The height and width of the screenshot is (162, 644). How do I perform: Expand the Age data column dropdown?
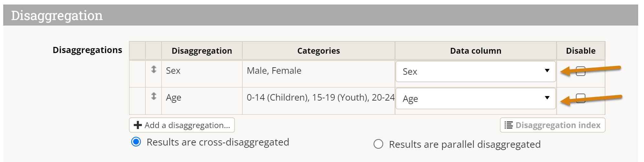tap(475, 99)
